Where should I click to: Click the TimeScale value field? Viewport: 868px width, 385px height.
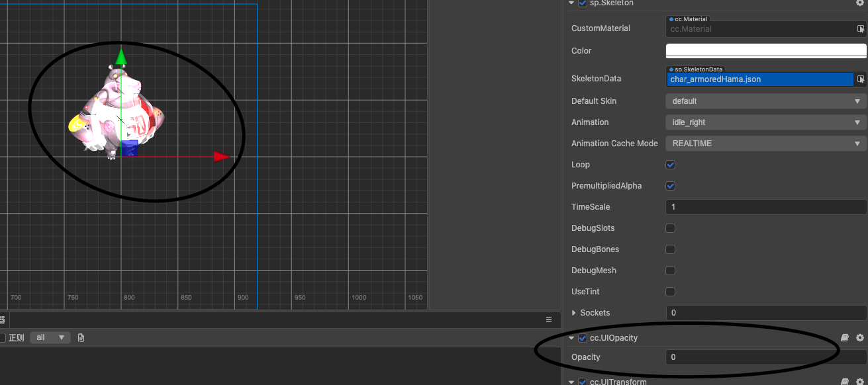coord(766,207)
